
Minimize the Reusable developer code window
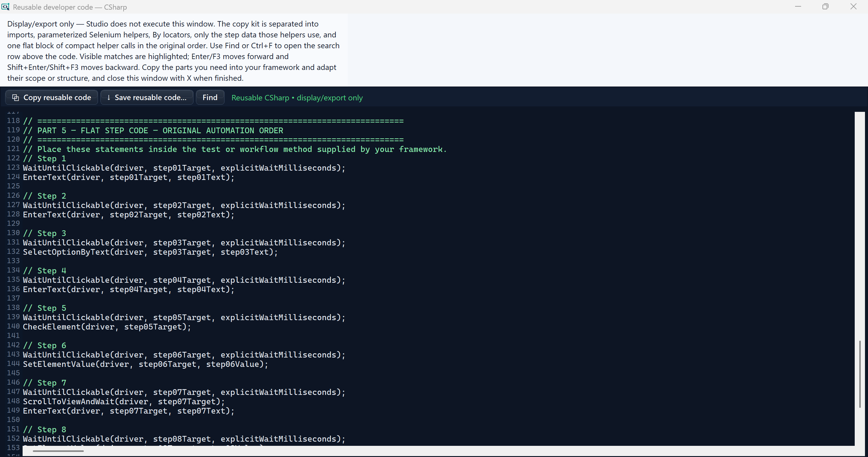pyautogui.click(x=798, y=7)
